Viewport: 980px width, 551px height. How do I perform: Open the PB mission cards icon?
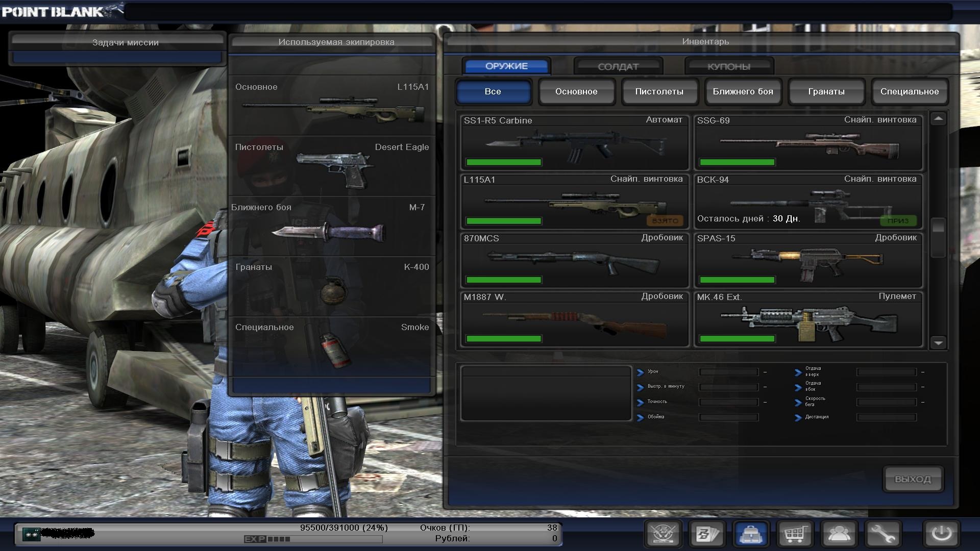click(707, 534)
